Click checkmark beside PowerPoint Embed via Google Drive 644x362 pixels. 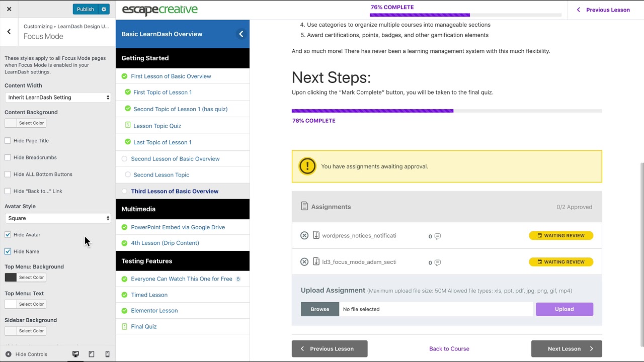click(x=124, y=227)
